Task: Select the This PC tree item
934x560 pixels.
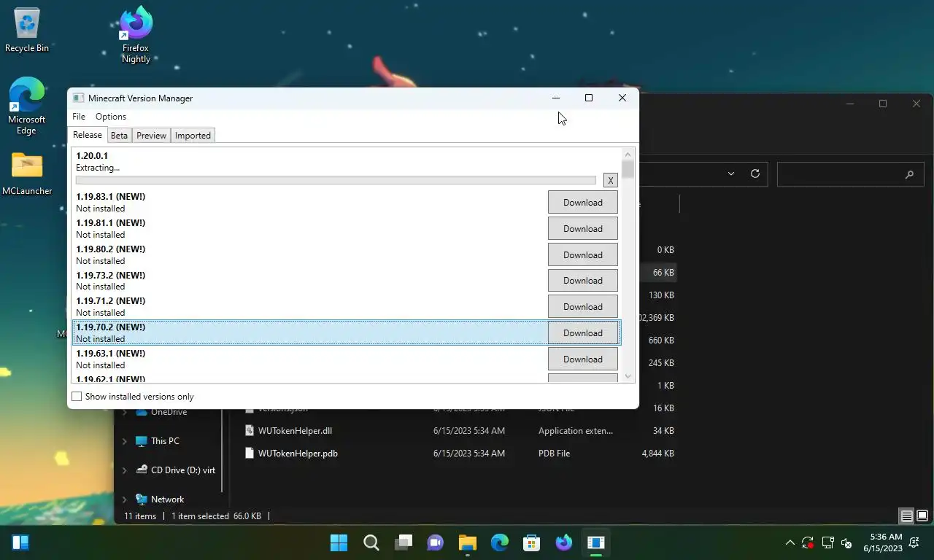Action: (165, 441)
